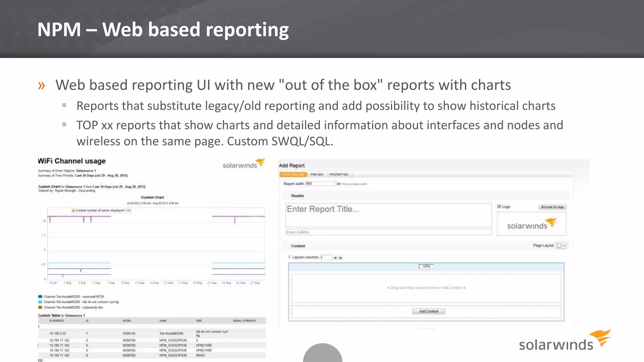The height and width of the screenshot is (362, 644).
Task: Click the A200-US model cell
Action: (129, 333)
